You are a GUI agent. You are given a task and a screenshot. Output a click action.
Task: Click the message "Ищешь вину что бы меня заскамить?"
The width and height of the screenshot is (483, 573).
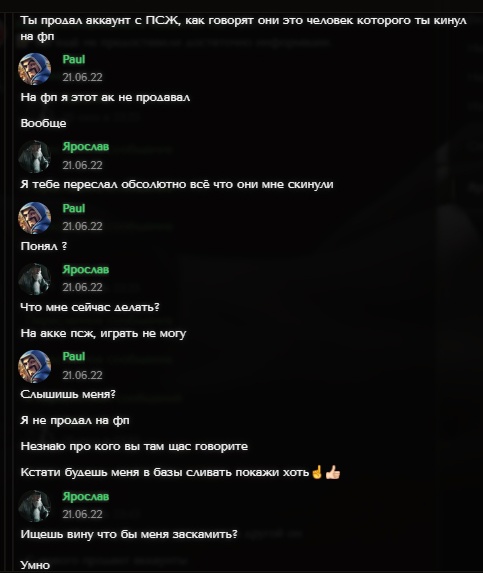[129, 534]
